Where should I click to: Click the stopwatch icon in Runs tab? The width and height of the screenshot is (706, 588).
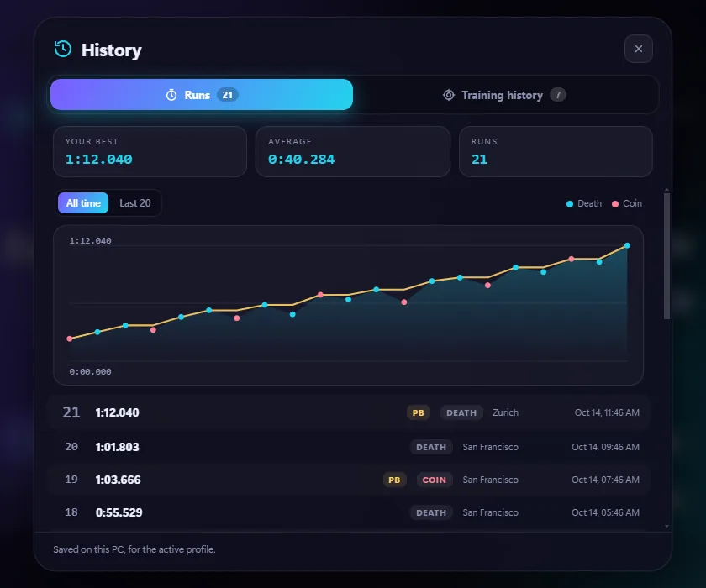[x=171, y=95]
